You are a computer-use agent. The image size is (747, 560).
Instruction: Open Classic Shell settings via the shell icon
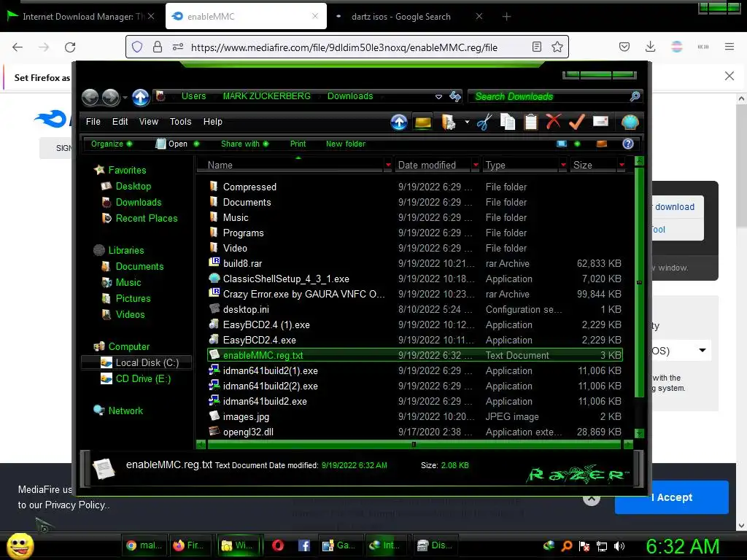(x=630, y=122)
